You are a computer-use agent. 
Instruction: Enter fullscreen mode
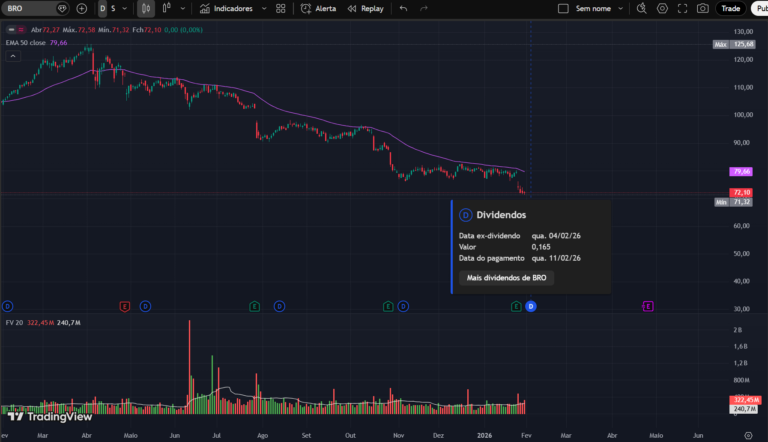click(x=682, y=8)
